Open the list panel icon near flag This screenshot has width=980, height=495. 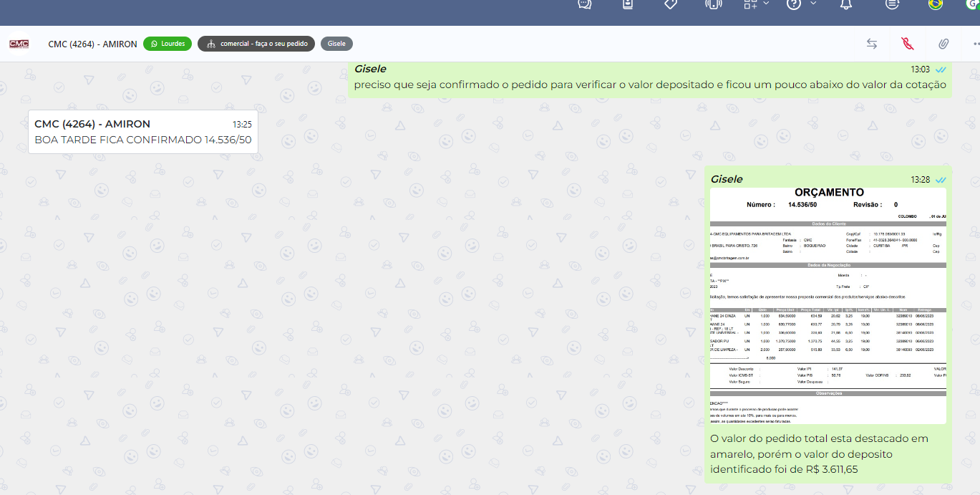click(892, 4)
